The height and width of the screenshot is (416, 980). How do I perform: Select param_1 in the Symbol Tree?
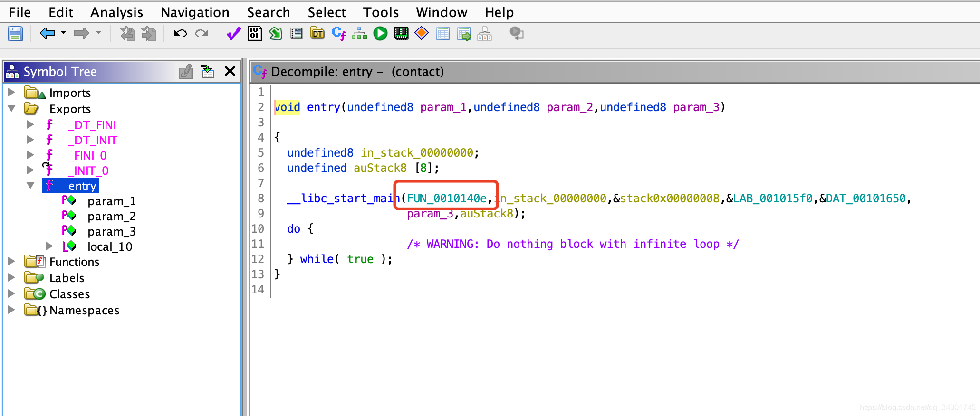111,201
